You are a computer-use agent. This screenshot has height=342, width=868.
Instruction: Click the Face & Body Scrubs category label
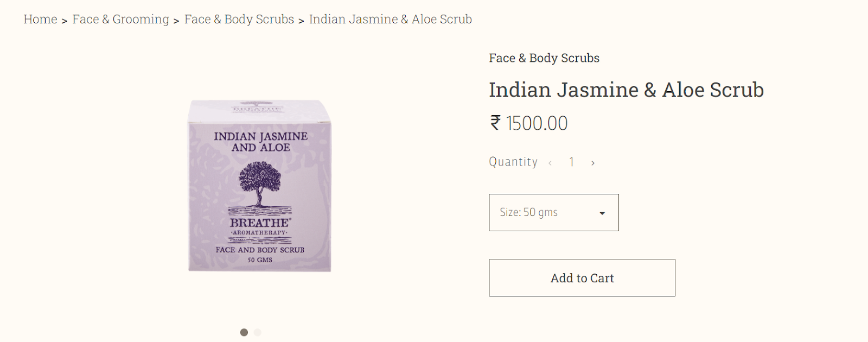click(544, 58)
